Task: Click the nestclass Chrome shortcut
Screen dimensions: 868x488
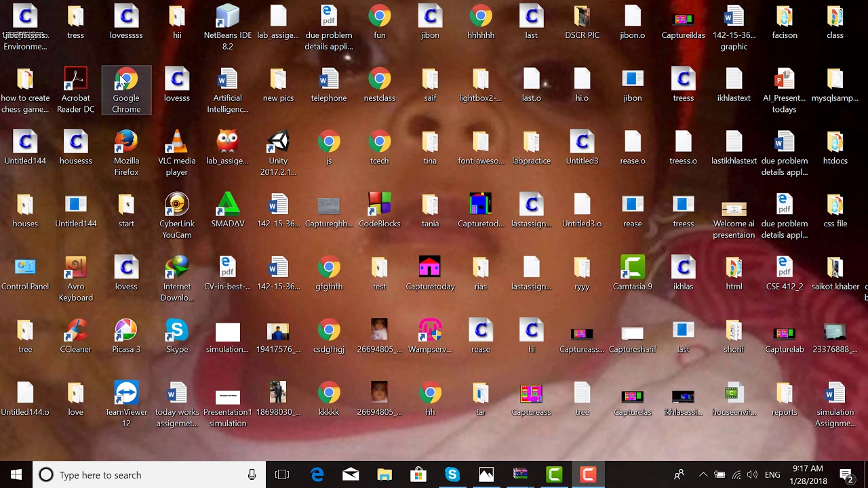Action: (380, 85)
